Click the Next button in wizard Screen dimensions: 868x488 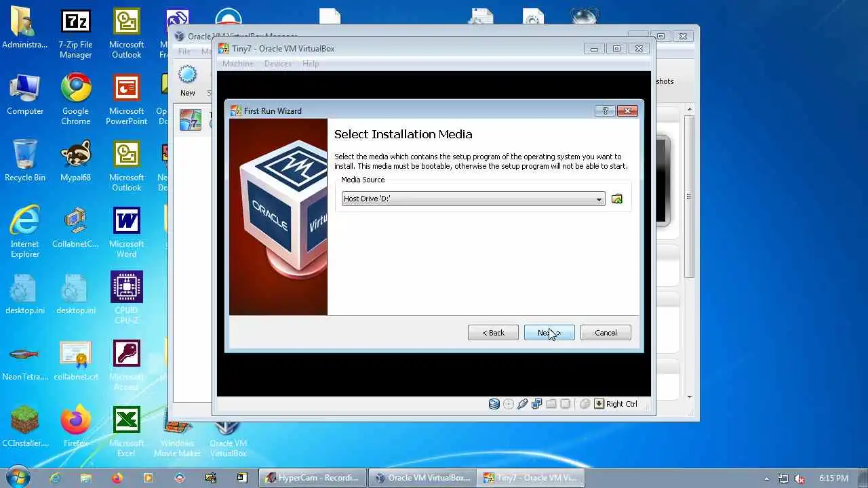click(549, 333)
